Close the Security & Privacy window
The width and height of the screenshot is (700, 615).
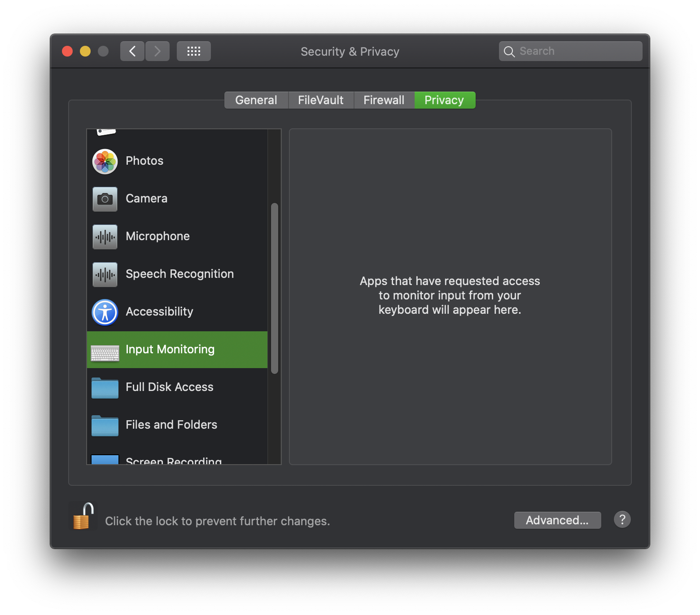[67, 51]
